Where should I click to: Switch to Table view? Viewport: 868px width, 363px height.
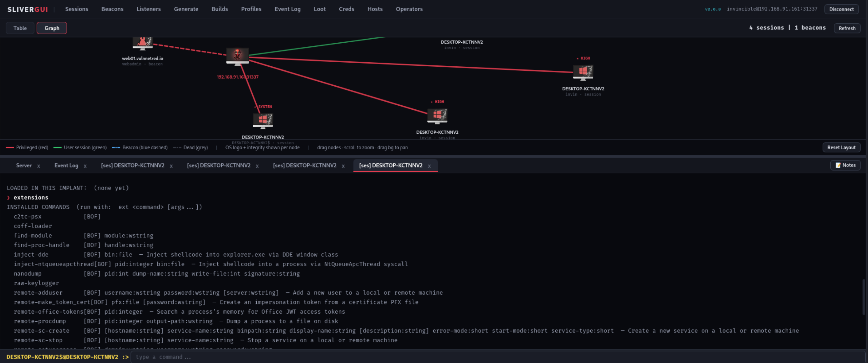[20, 28]
